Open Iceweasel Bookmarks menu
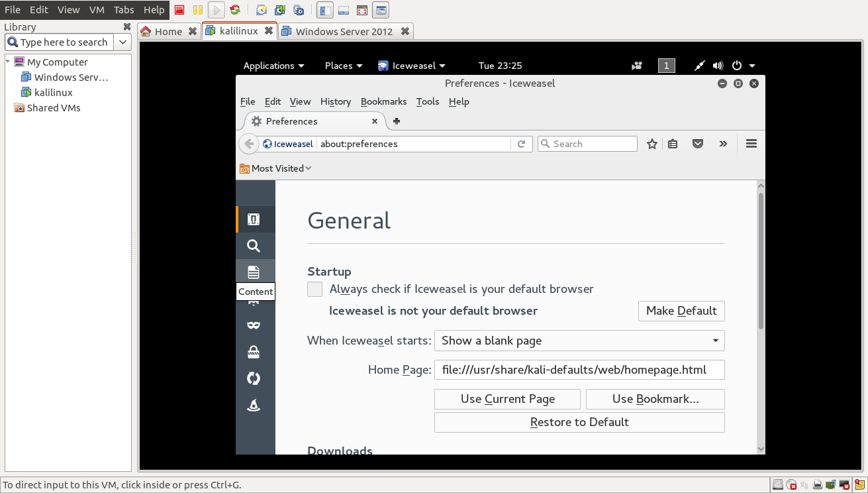Image resolution: width=868 pixels, height=493 pixels. pyautogui.click(x=383, y=101)
